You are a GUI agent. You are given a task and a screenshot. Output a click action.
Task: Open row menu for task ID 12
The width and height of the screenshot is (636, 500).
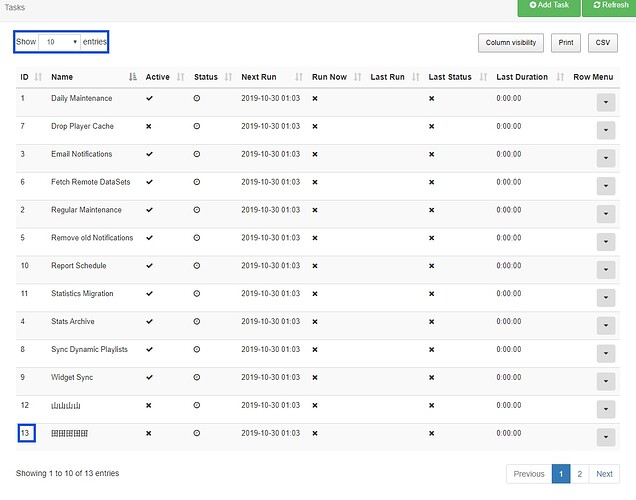coord(606,409)
